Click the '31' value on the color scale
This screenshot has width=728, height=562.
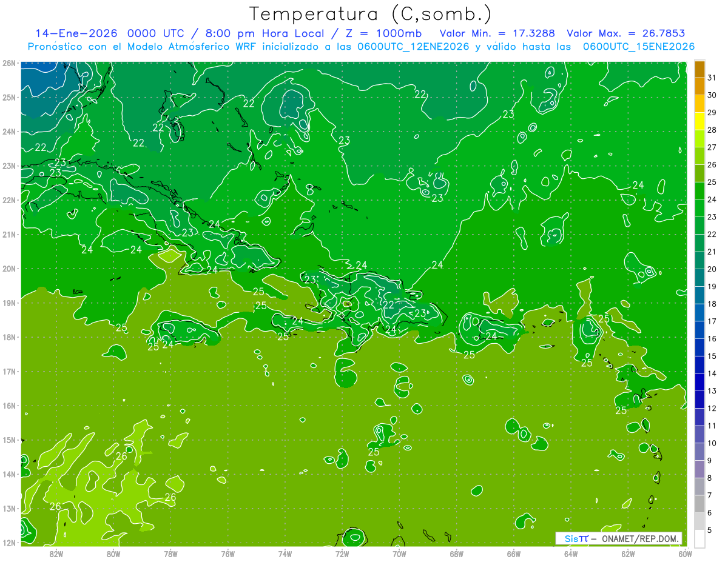pyautogui.click(x=712, y=78)
